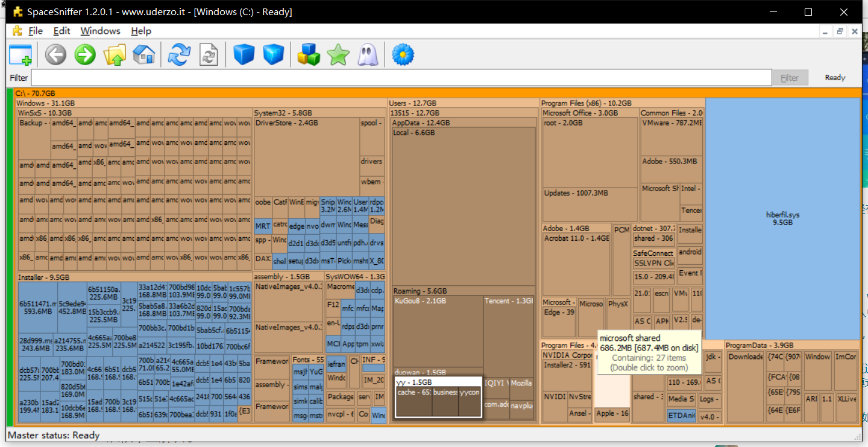Screen dimensions: 868x447
Task: Select the AppData - 12.4GB folder header
Action: click(x=464, y=122)
